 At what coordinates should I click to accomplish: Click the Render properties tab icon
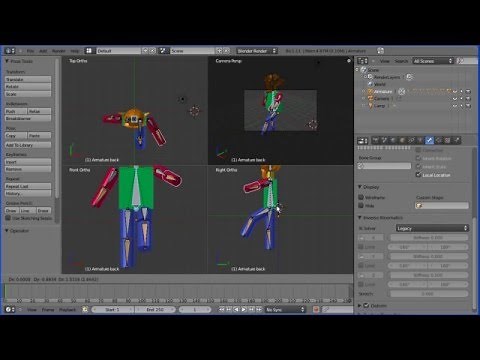coord(376,140)
